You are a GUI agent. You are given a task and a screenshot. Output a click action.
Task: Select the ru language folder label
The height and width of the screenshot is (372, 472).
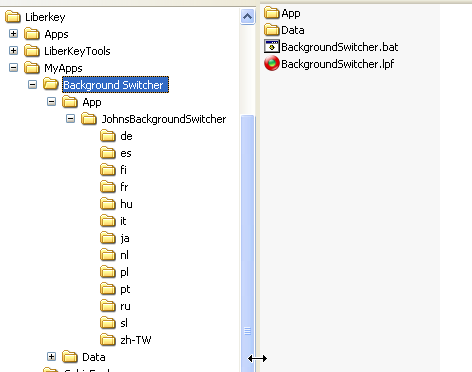(x=125, y=306)
